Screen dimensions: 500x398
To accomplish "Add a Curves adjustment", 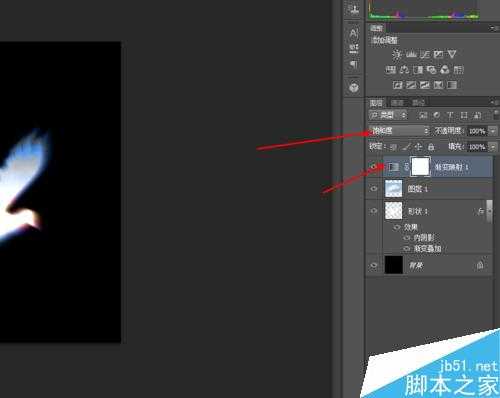I will [425, 54].
